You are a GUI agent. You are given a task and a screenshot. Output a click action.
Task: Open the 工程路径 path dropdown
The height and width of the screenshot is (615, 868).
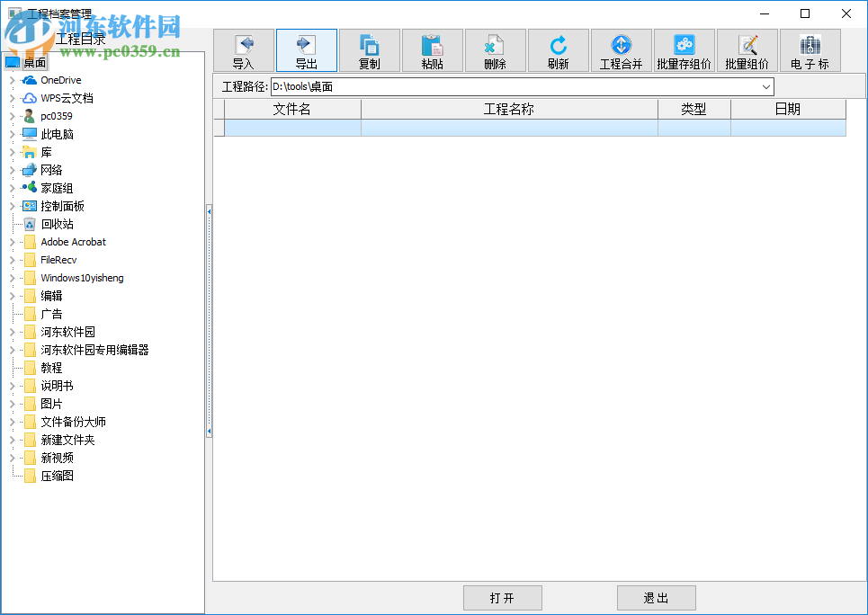coord(766,86)
